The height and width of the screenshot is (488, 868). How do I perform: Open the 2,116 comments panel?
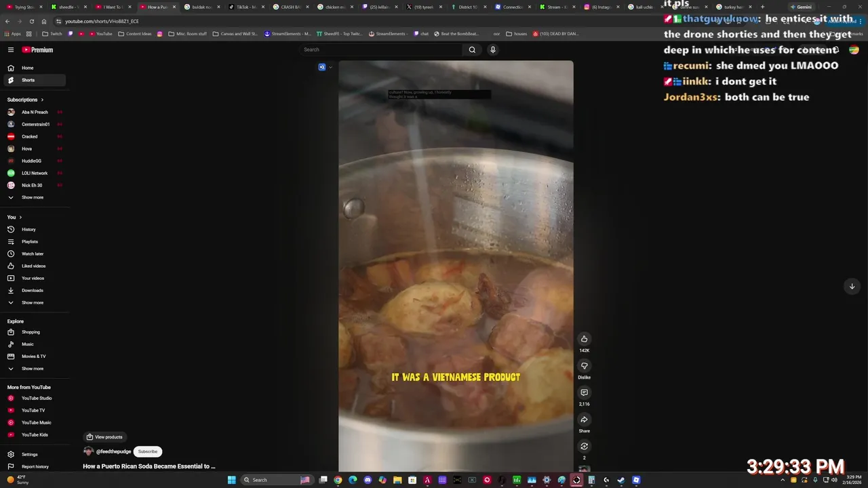coord(584,392)
